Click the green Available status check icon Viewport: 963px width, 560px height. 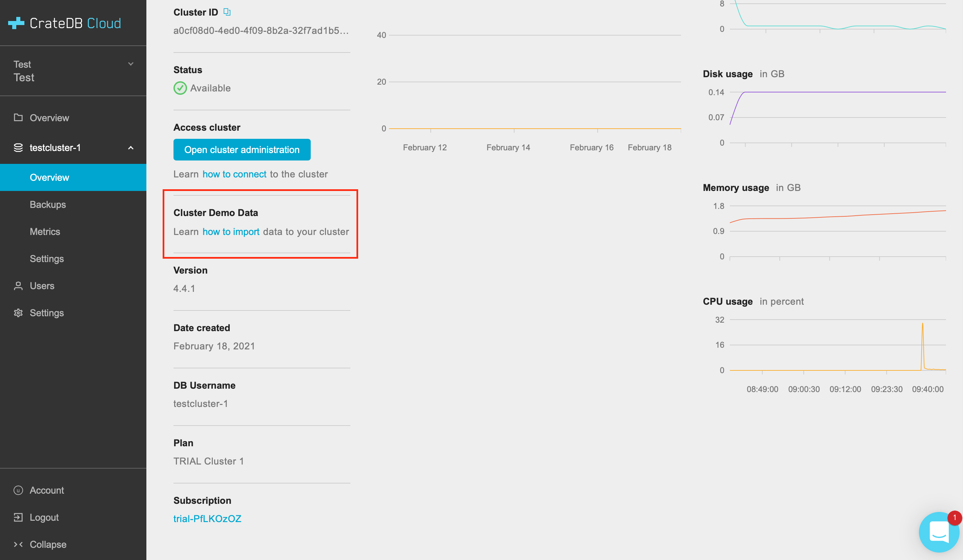point(180,88)
